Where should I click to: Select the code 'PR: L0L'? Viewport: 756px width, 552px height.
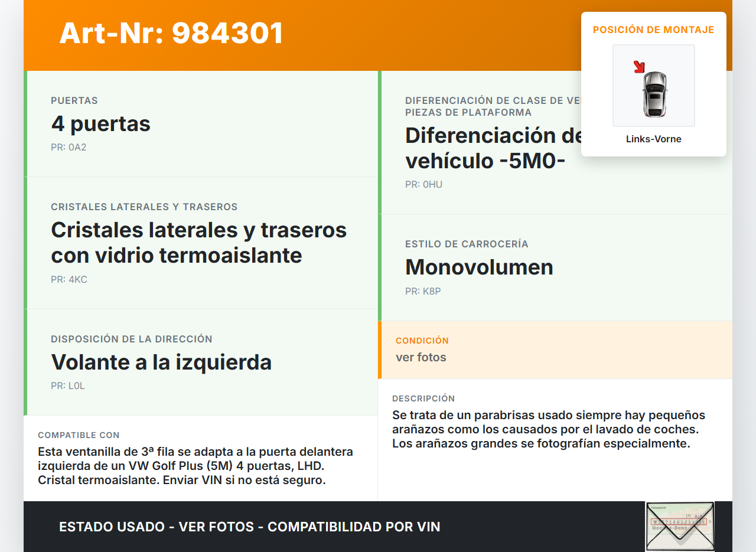point(68,386)
